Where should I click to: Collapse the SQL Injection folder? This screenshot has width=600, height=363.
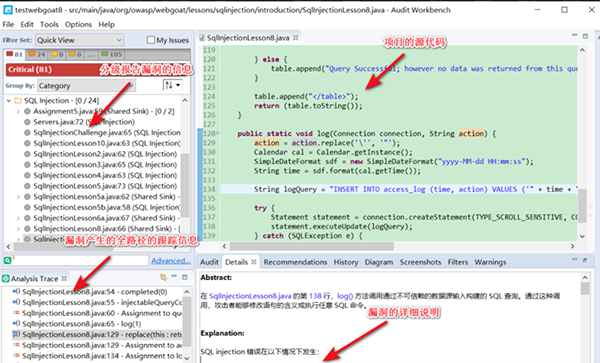point(9,101)
